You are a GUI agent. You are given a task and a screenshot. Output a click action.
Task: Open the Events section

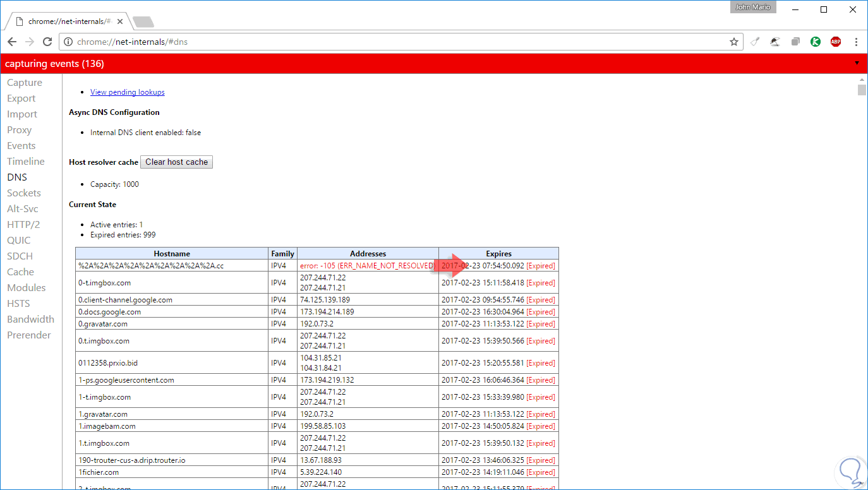[21, 146]
